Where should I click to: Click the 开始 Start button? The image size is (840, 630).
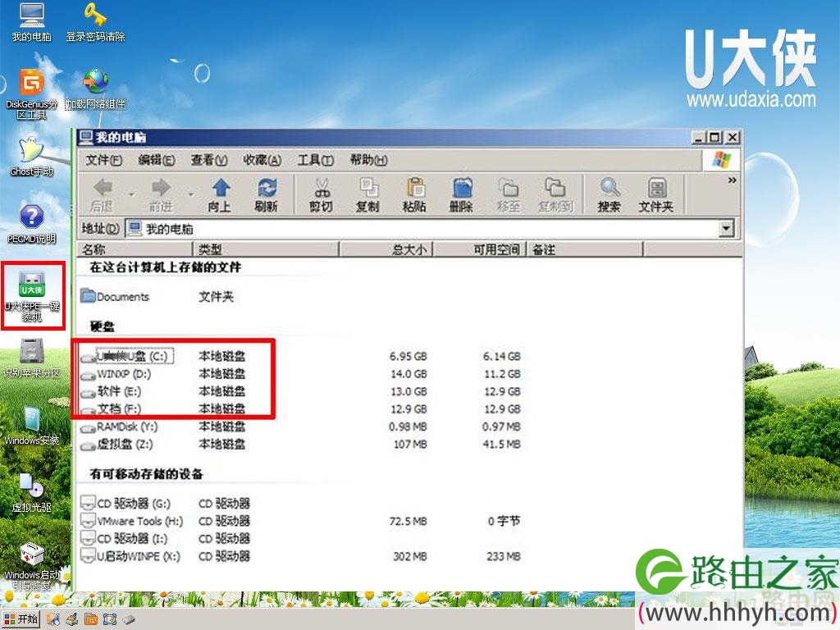click(21, 619)
